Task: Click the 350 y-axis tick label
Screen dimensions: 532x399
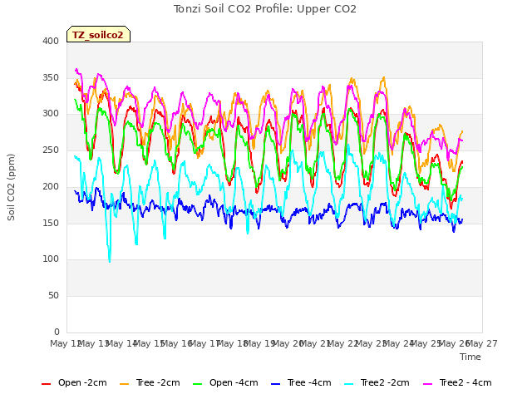Action: coord(51,77)
